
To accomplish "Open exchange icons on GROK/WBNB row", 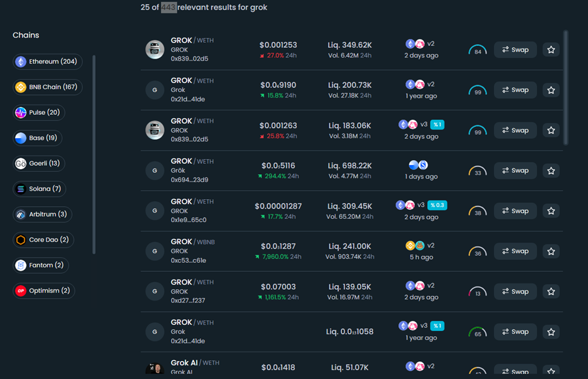I will 415,246.
